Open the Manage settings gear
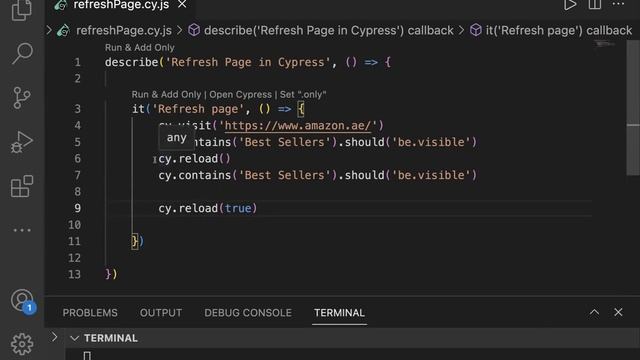Screen dimensions: 640x360 [x=22, y=344]
